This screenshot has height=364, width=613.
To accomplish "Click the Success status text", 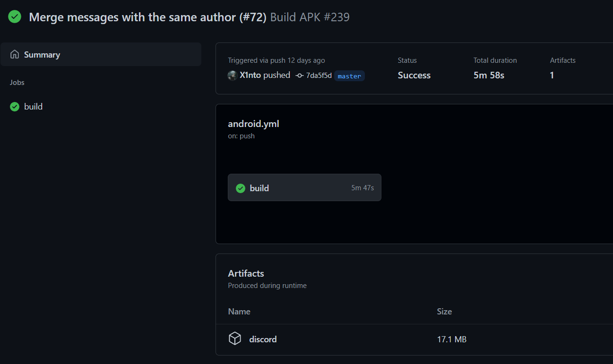I will point(414,75).
